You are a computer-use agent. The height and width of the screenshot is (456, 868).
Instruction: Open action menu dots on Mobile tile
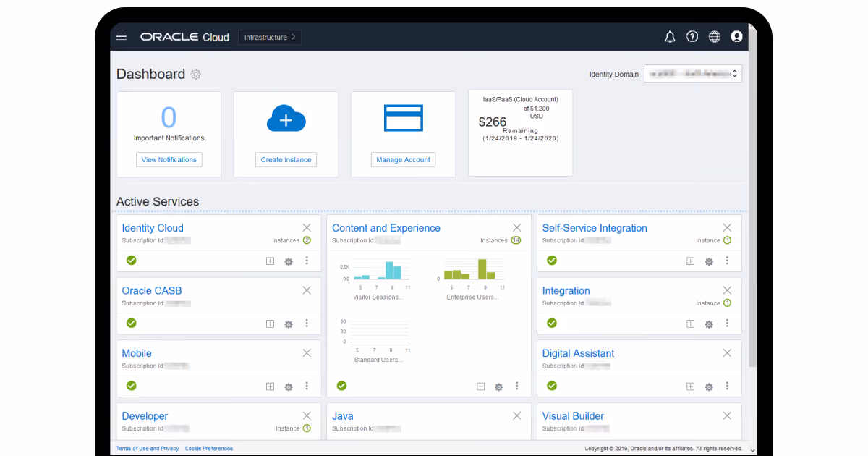(307, 387)
